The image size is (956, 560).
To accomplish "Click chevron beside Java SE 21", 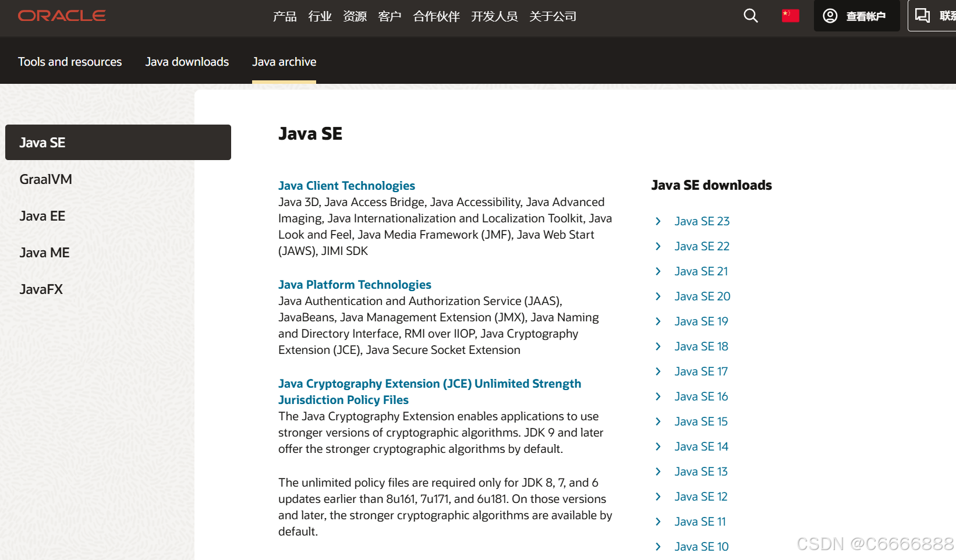I will pyautogui.click(x=658, y=271).
